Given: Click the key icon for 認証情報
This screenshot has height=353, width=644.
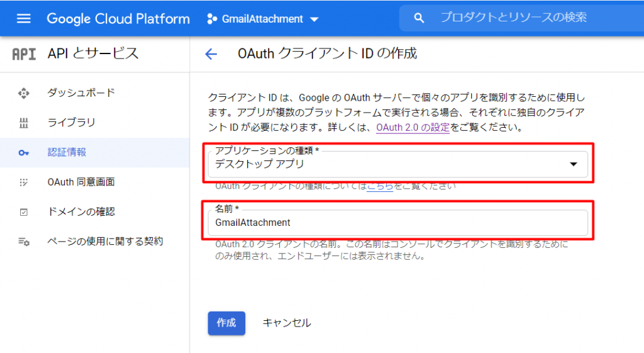Looking at the screenshot, I should (24, 153).
